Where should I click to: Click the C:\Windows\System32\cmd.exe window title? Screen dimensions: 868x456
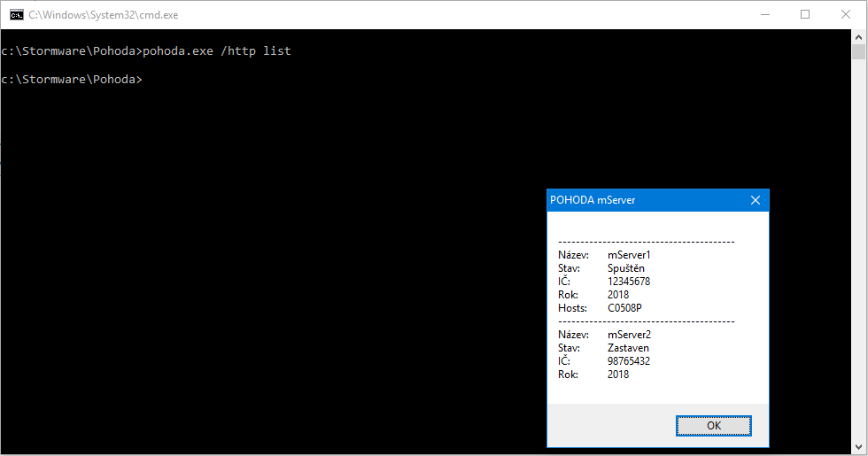104,15
